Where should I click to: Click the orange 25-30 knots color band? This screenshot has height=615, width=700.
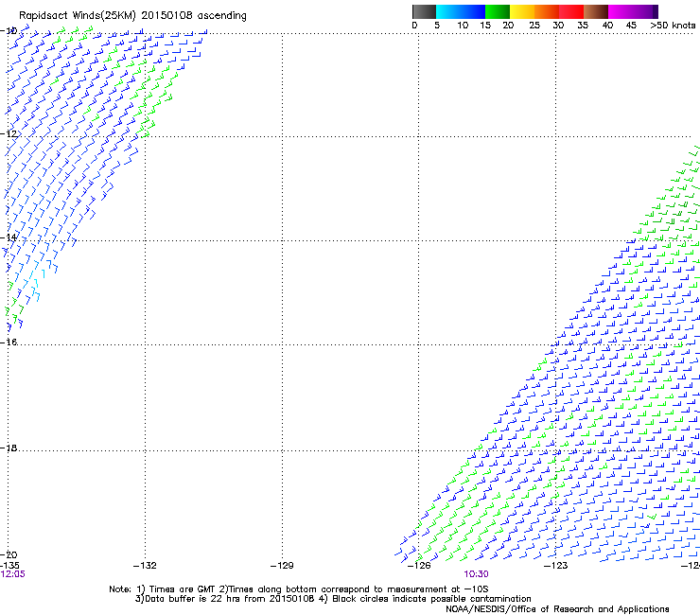547,11
